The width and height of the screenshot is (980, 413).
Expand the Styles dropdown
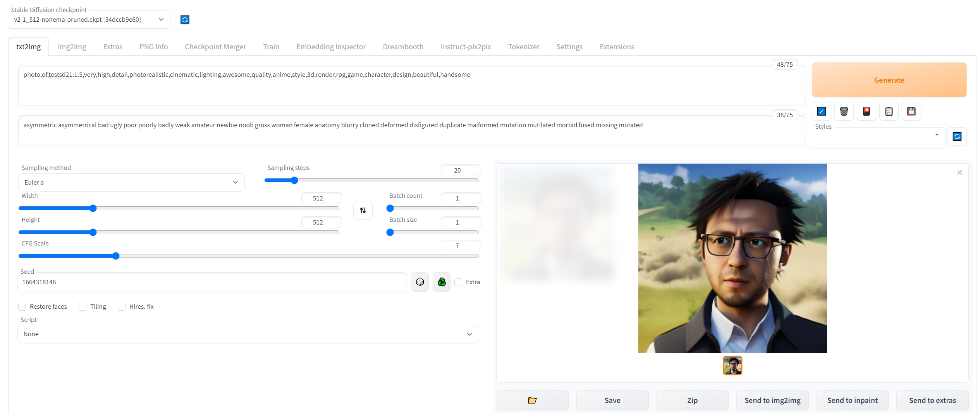coord(878,138)
